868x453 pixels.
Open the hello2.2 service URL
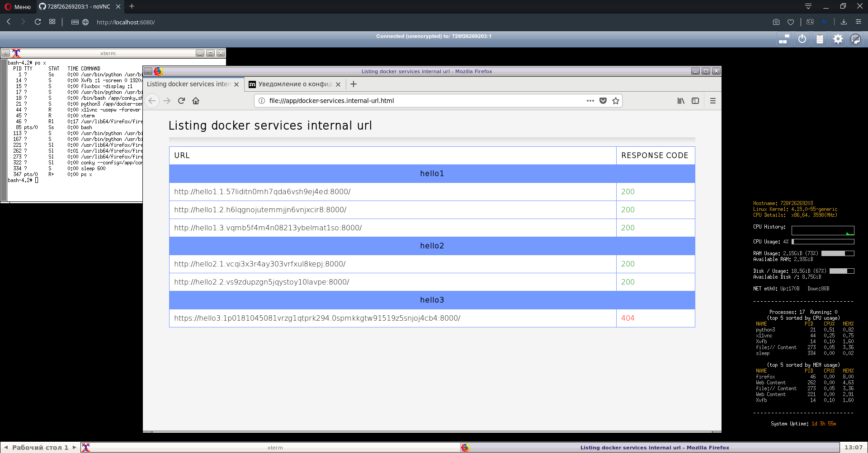pos(262,282)
